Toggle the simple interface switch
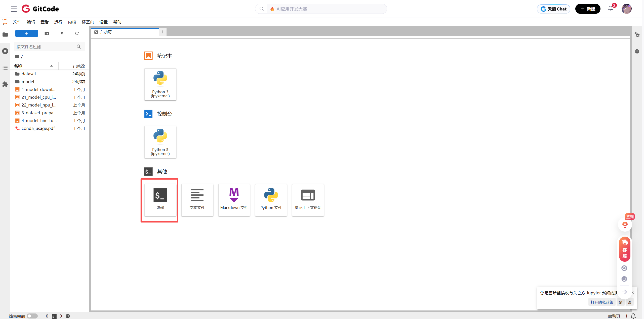Screen dimensions: 644x319 pyautogui.click(x=32, y=316)
